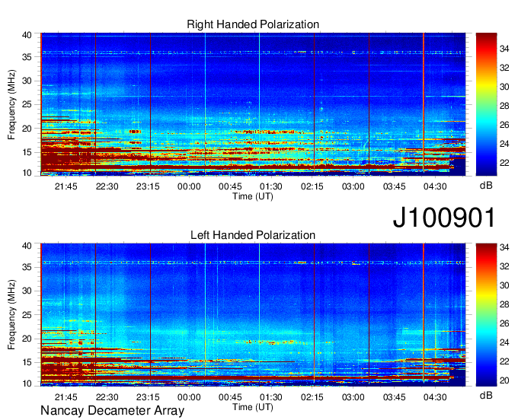Click 21:45 tick label on bottom plot
This screenshot has height=420, width=518.
pyautogui.click(x=66, y=397)
